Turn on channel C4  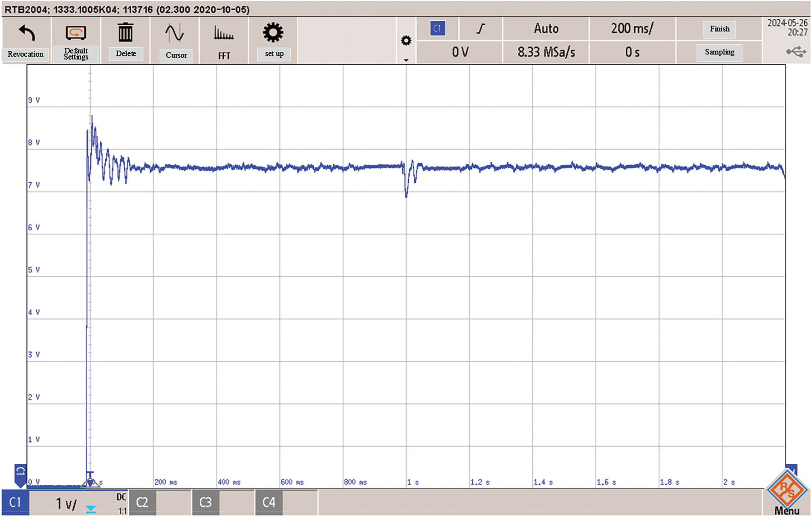(x=269, y=503)
